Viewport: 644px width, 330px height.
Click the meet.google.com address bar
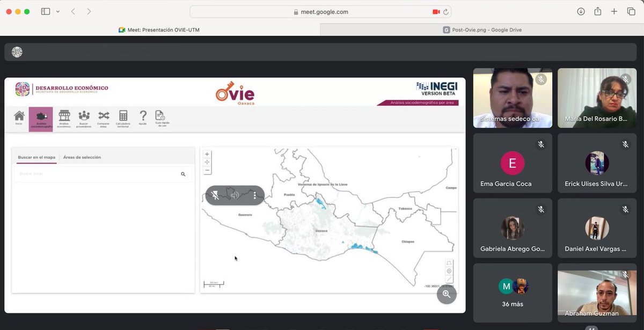point(320,12)
